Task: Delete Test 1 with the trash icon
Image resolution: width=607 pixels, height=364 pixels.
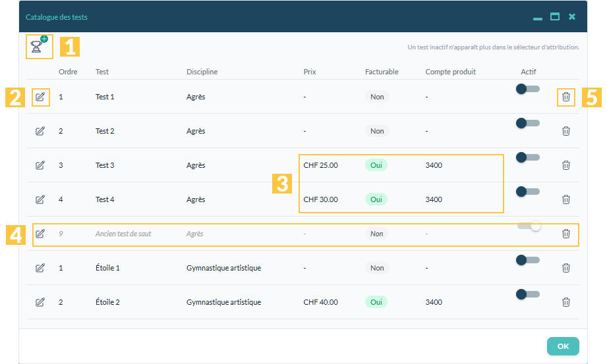Action: (566, 97)
